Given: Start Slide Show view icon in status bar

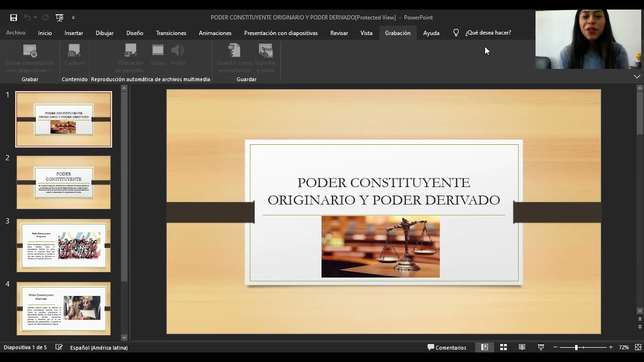Looking at the screenshot, I should click(x=541, y=347).
